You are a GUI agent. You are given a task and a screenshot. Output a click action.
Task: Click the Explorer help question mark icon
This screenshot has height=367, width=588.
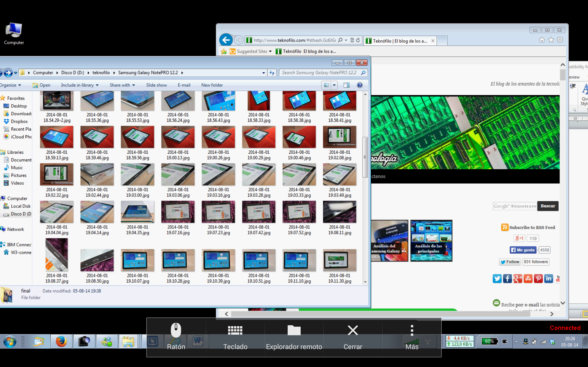pyautogui.click(x=360, y=85)
